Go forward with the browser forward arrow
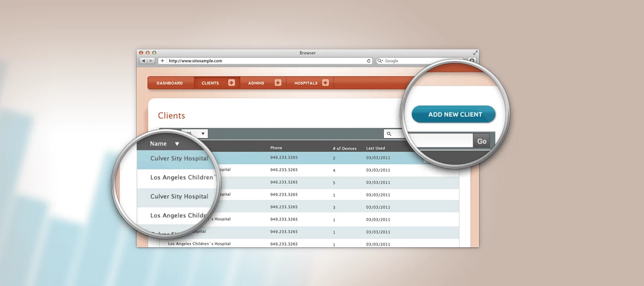Screen dimensions: 644x286 151,61
